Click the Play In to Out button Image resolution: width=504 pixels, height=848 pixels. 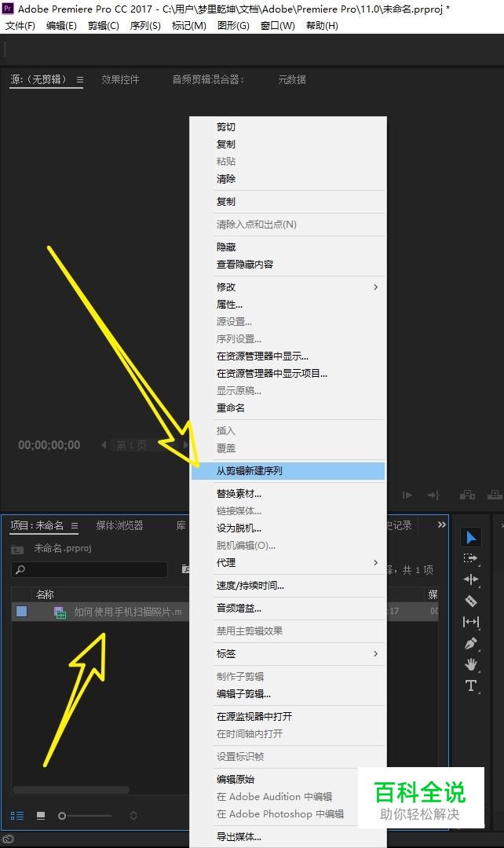pyautogui.click(x=407, y=495)
